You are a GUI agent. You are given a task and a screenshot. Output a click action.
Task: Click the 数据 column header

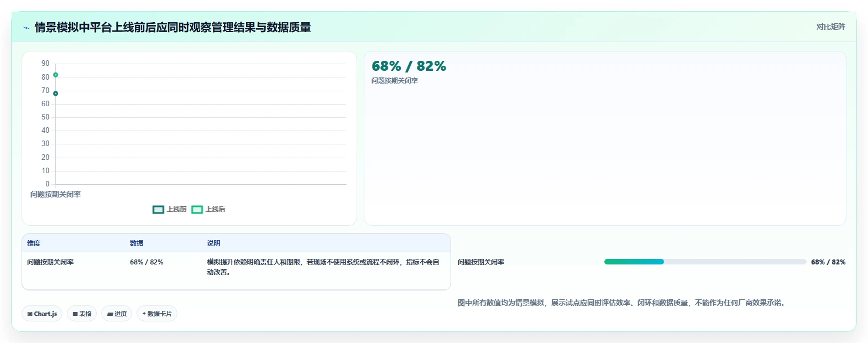coord(137,243)
